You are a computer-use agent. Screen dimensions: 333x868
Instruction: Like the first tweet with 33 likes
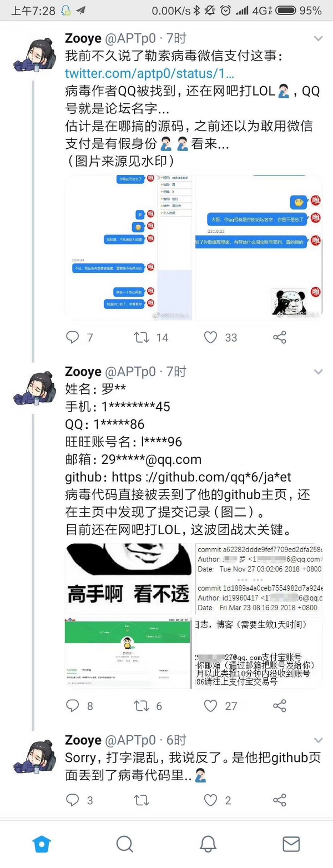click(x=210, y=337)
